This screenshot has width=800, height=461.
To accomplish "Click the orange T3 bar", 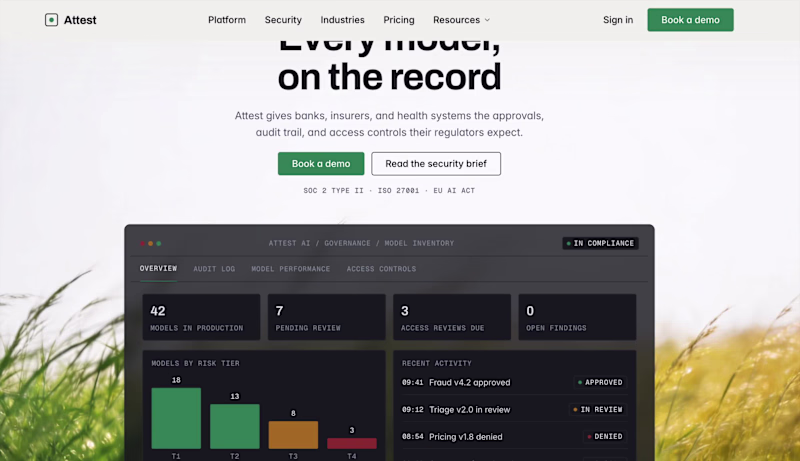I will [x=293, y=435].
